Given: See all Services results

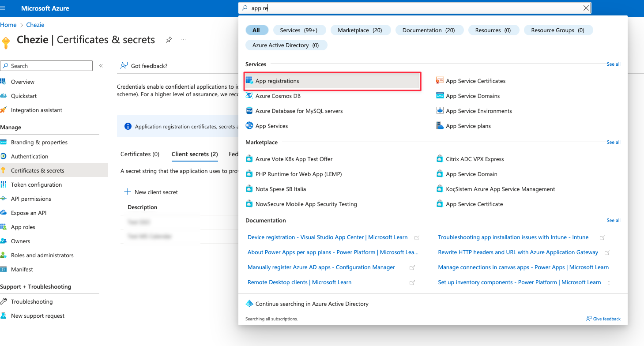Looking at the screenshot, I should click(x=614, y=64).
